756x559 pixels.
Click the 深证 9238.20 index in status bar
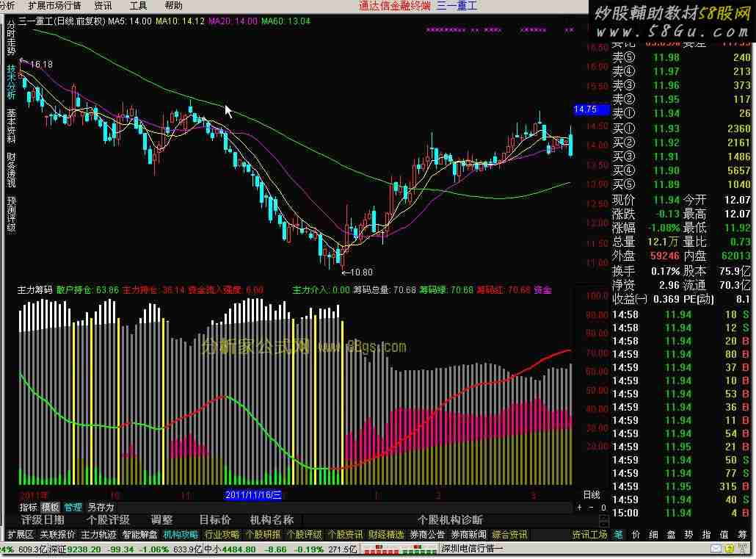pyautogui.click(x=74, y=549)
